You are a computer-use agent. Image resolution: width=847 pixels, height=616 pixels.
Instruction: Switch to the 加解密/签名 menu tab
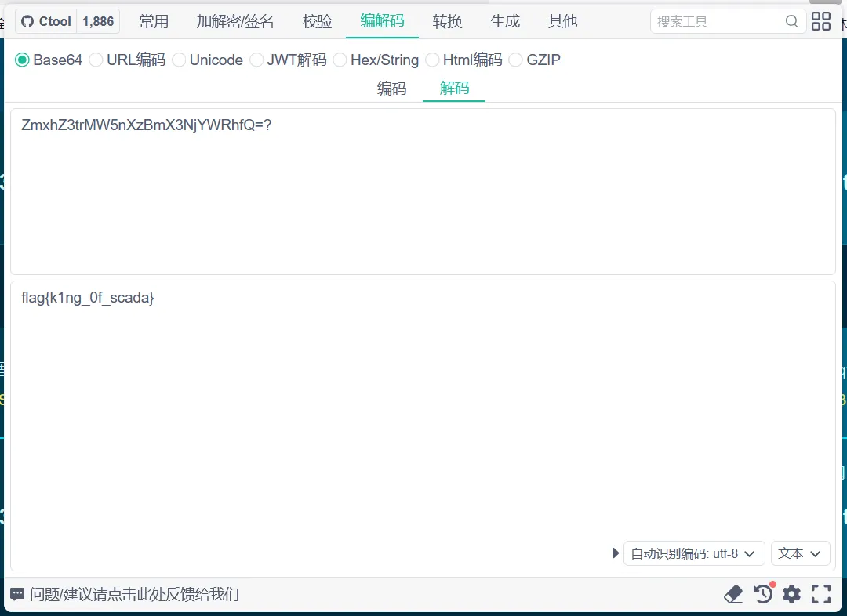(x=235, y=21)
